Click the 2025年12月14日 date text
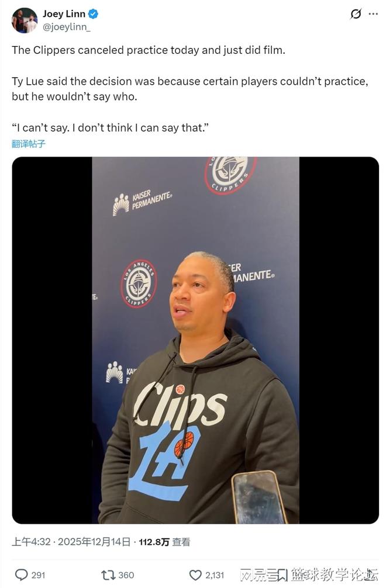 tap(94, 542)
